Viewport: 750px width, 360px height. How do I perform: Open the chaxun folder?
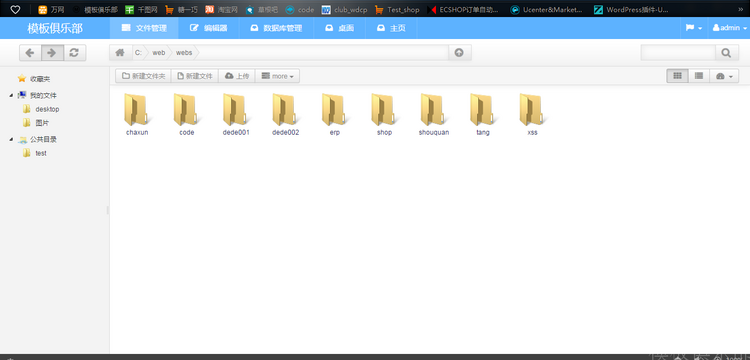[x=137, y=115]
